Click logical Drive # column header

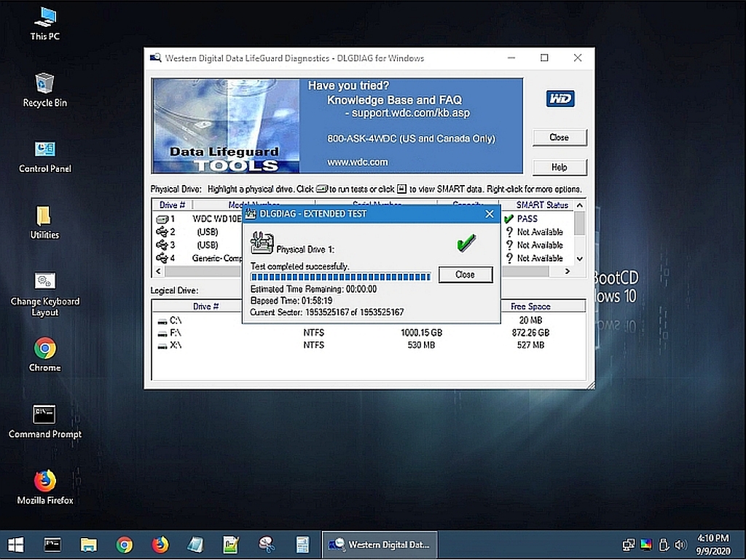point(205,307)
